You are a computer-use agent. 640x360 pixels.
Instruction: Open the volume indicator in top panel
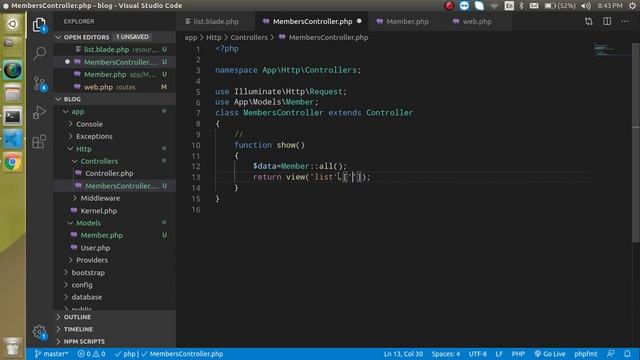[586, 6]
